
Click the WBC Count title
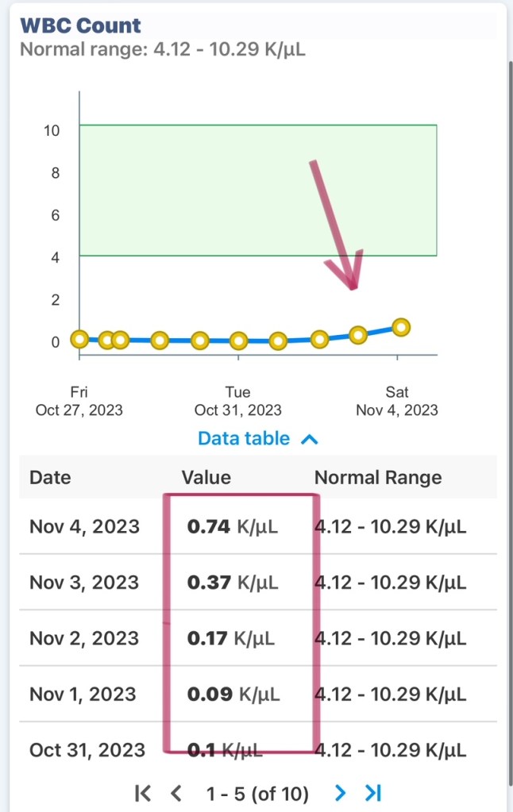coord(80,25)
